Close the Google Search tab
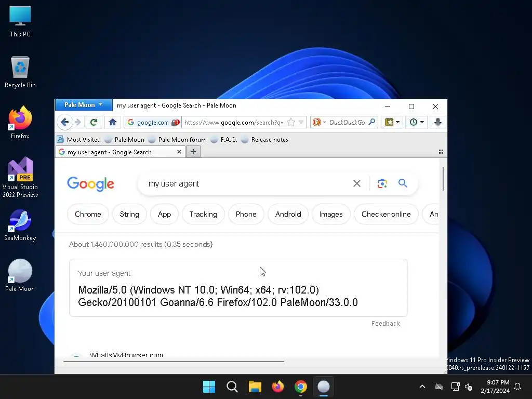The image size is (532, 399). tap(179, 152)
